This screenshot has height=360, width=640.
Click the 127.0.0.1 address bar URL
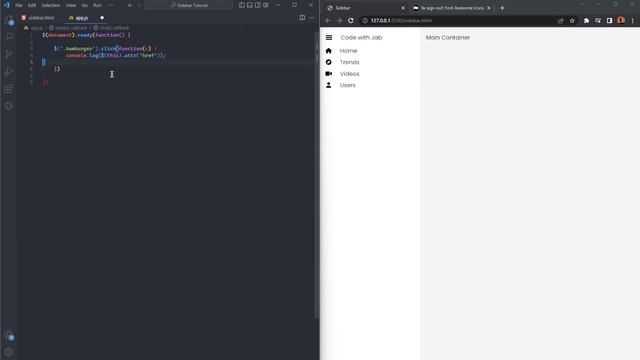click(401, 20)
